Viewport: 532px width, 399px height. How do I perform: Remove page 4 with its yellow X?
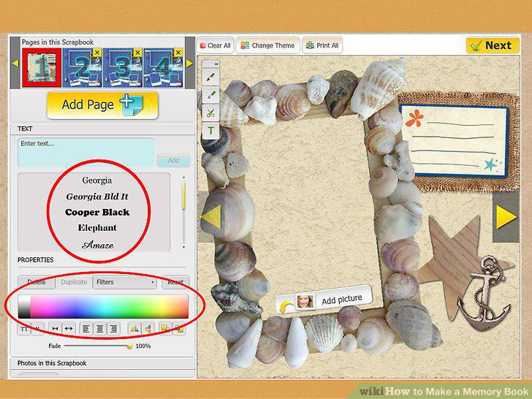[x=178, y=53]
